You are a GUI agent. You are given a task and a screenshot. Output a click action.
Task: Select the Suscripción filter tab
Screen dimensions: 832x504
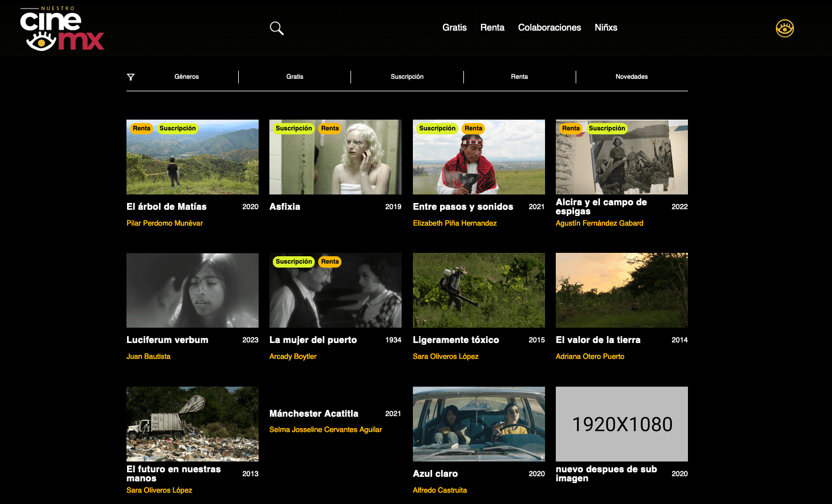407,77
